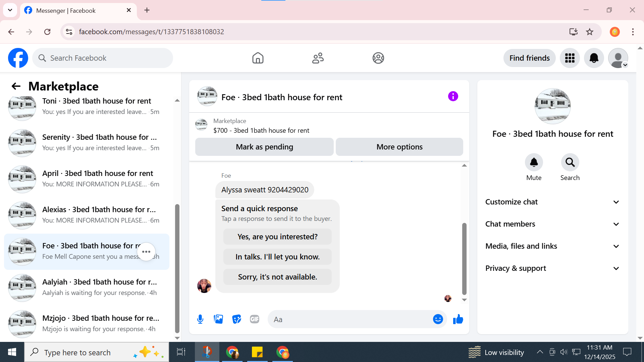Open Serenity's house for rent conversation
Viewport: 644px width, 362px height.
pos(87,143)
